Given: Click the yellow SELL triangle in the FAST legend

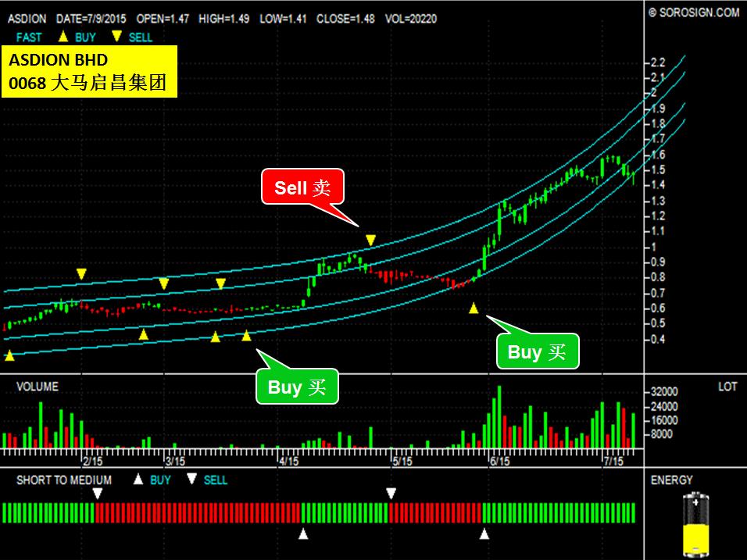Looking at the screenshot, I should (x=116, y=36).
